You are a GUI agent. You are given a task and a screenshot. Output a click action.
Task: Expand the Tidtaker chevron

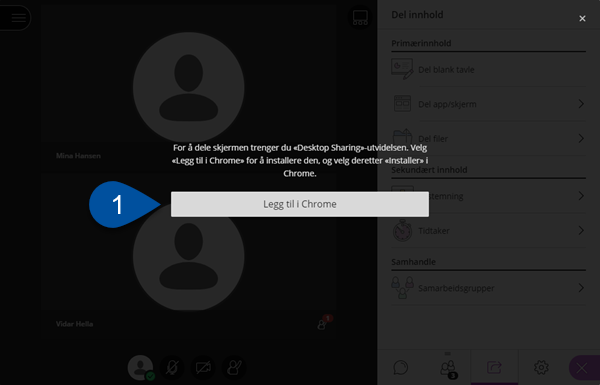point(581,230)
